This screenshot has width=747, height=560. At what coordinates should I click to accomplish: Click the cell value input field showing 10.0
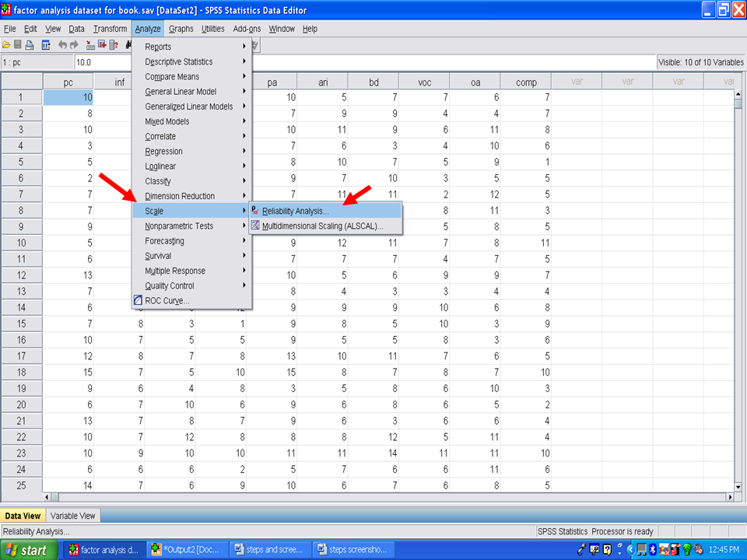pyautogui.click(x=364, y=62)
